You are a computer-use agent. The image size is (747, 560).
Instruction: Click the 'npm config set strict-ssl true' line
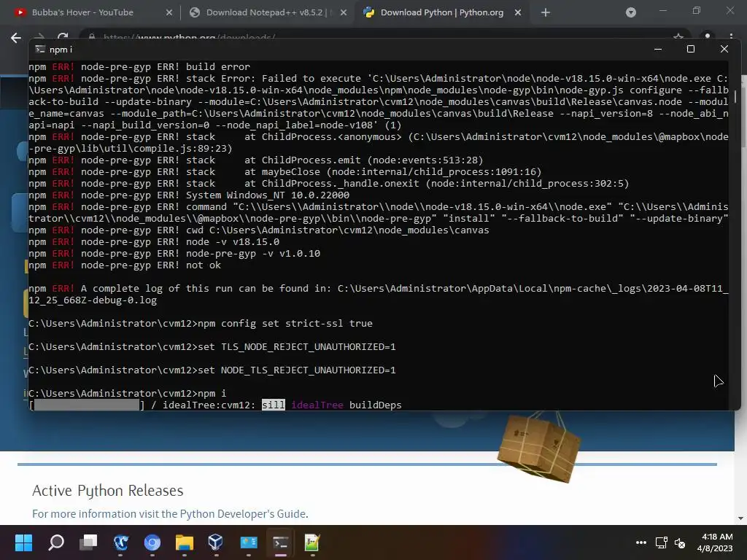201,323
